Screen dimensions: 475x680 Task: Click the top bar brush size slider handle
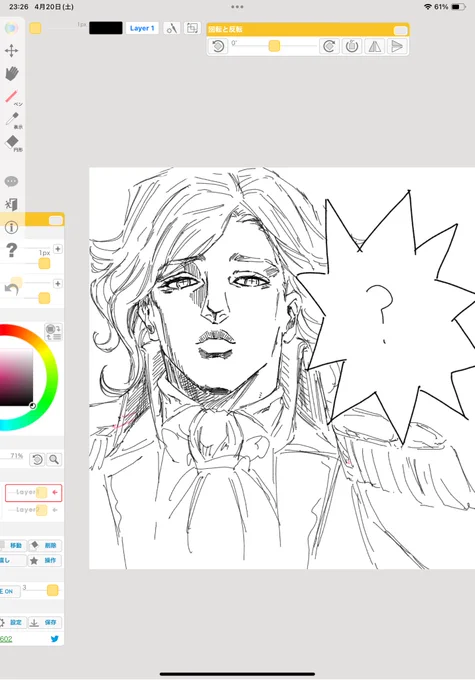click(36, 28)
